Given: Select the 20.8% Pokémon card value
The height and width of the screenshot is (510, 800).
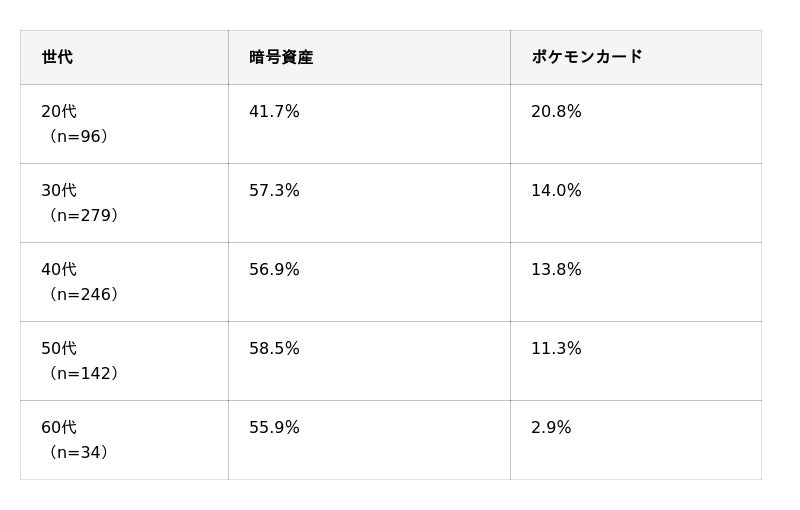Looking at the screenshot, I should coord(556,112).
